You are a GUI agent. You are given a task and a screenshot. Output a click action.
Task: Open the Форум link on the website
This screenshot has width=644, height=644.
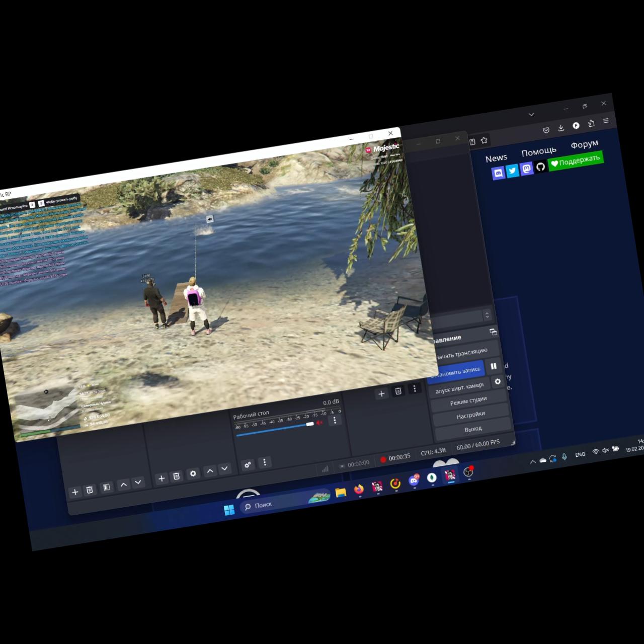[584, 144]
